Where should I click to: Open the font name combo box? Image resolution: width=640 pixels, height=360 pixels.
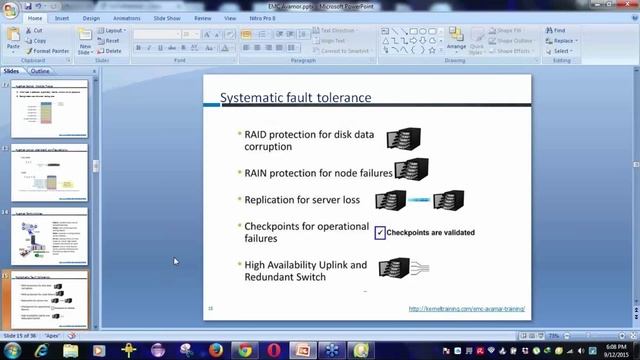coord(157,34)
